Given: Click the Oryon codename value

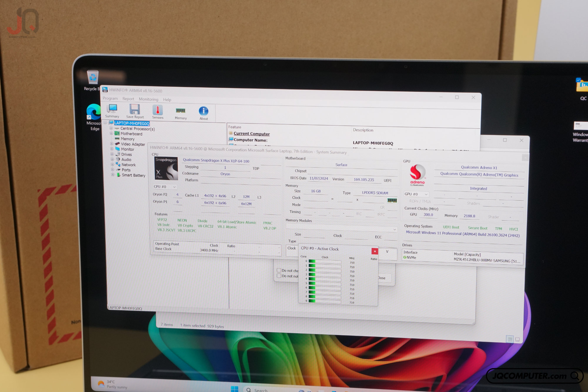Looking at the screenshot, I should point(225,174).
